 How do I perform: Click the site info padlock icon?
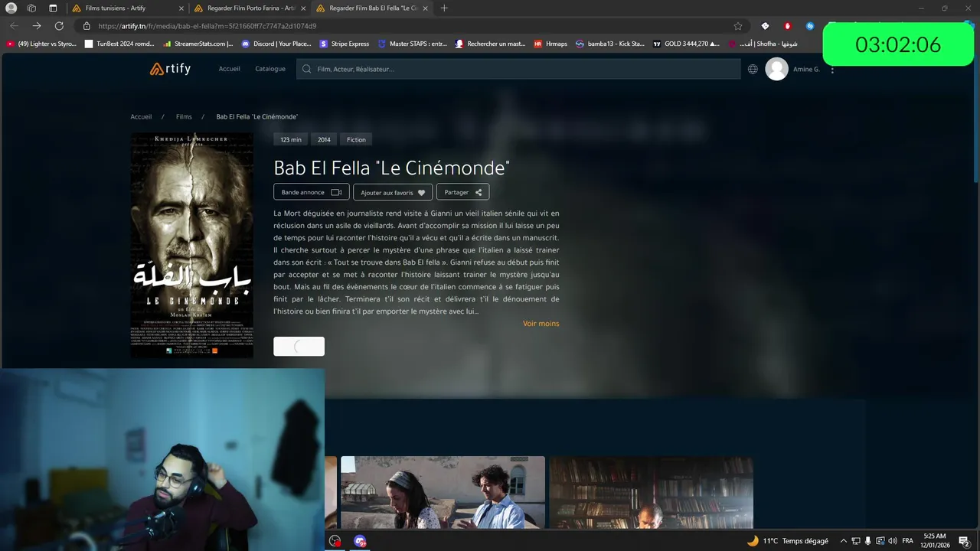click(87, 25)
